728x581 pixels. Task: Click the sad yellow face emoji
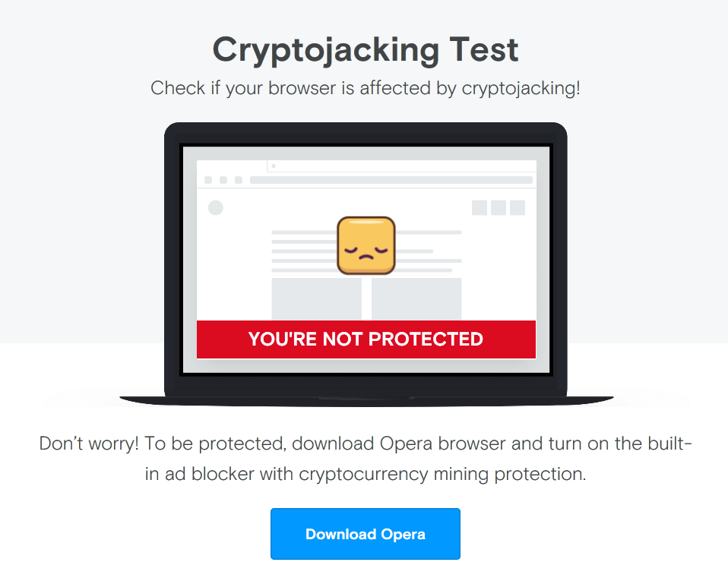click(366, 245)
